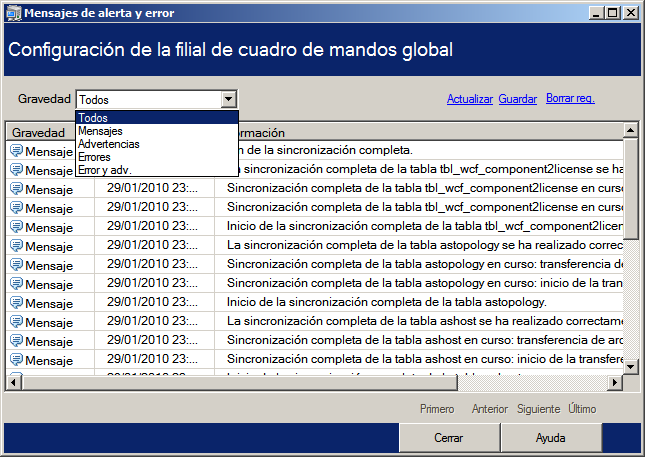Pick 'Error y adv.' from the Gravedad list
This screenshot has height=457, width=645.
coord(157,170)
